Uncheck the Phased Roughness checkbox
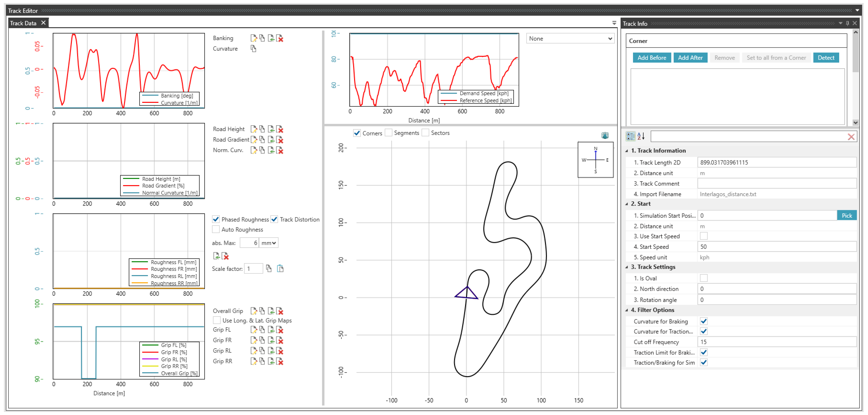 [x=216, y=220]
